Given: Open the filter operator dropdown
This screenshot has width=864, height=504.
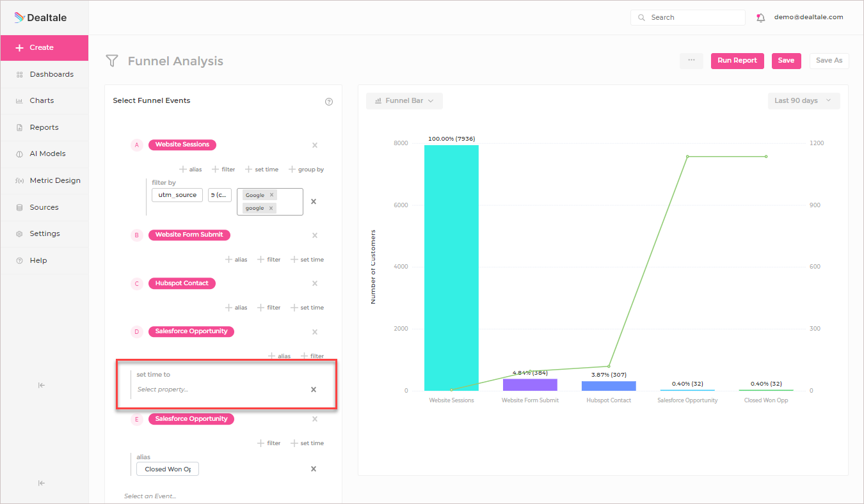Looking at the screenshot, I should (x=220, y=195).
